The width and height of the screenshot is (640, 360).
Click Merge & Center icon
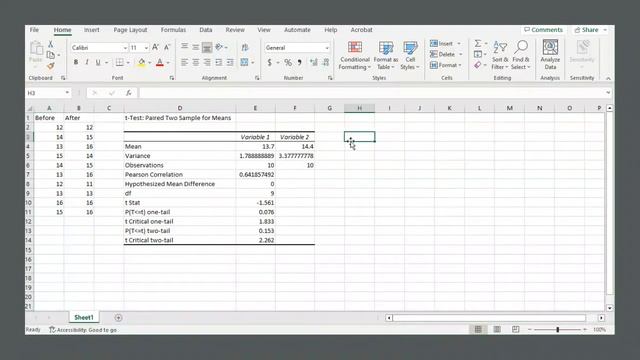point(244,62)
